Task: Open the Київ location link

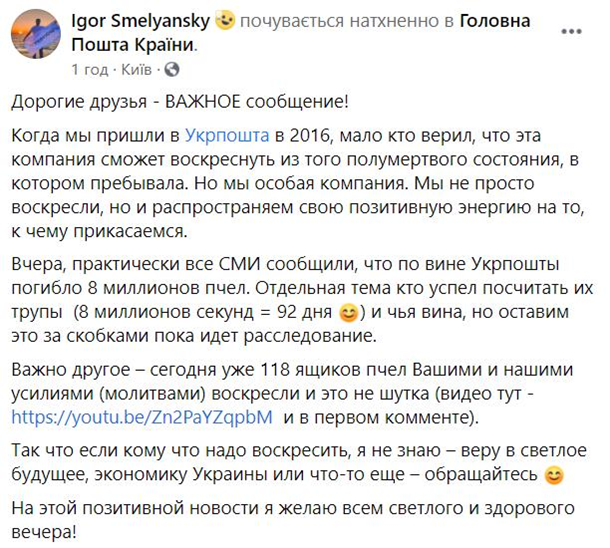Action: (137, 70)
